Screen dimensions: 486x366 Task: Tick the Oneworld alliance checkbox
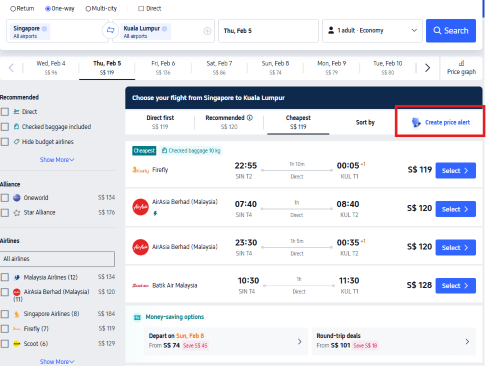coord(5,198)
